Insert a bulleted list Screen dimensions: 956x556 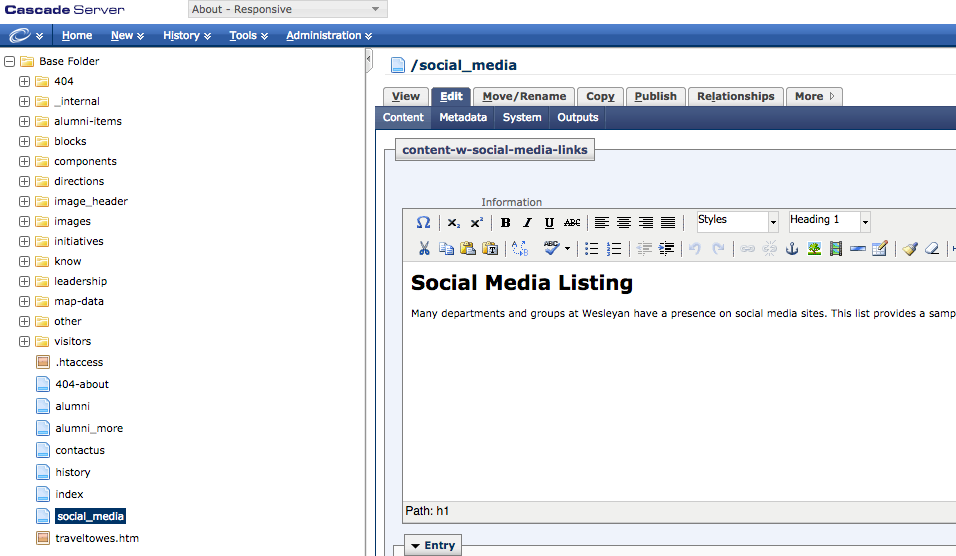591,248
